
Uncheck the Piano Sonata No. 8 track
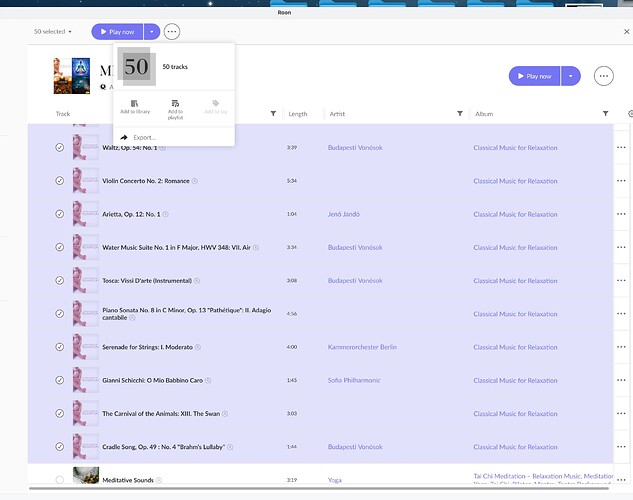pyautogui.click(x=59, y=314)
